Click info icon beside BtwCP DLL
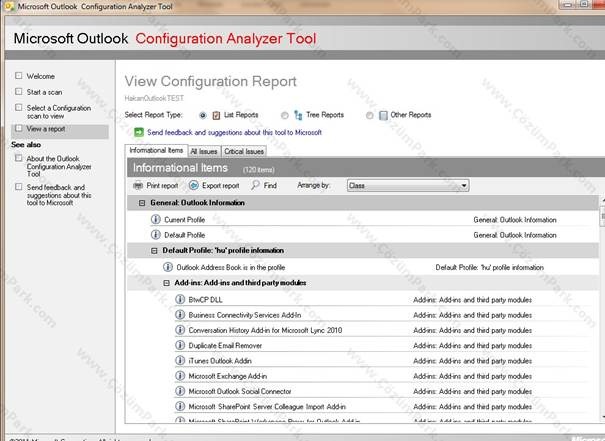605x441 pixels. (180, 299)
